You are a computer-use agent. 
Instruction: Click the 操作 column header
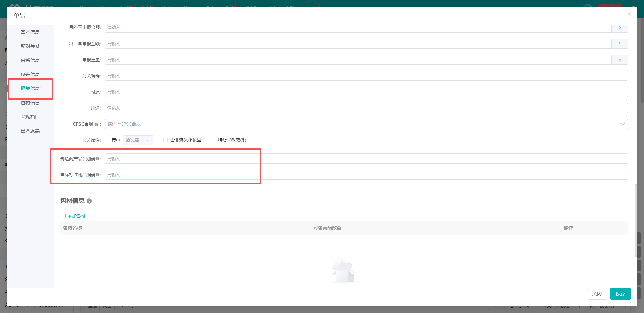[568, 228]
